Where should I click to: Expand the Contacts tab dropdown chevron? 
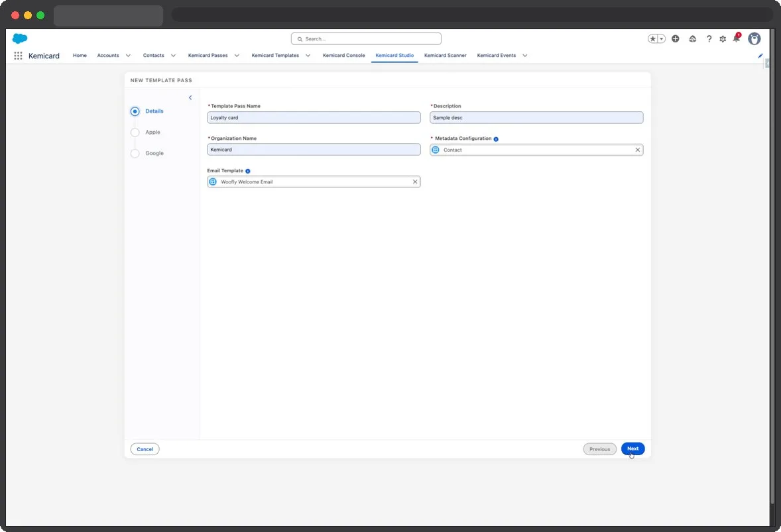point(173,56)
